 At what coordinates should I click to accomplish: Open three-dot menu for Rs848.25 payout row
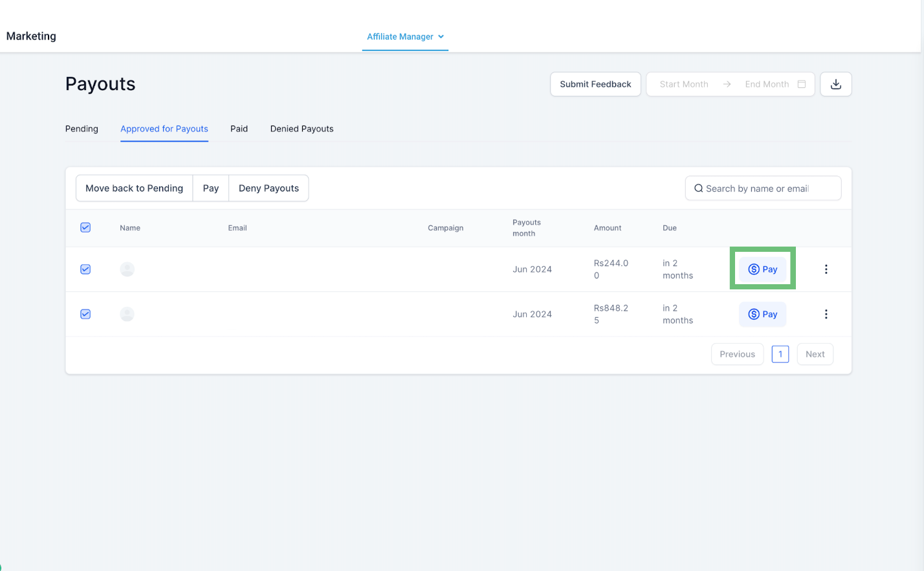(x=826, y=314)
